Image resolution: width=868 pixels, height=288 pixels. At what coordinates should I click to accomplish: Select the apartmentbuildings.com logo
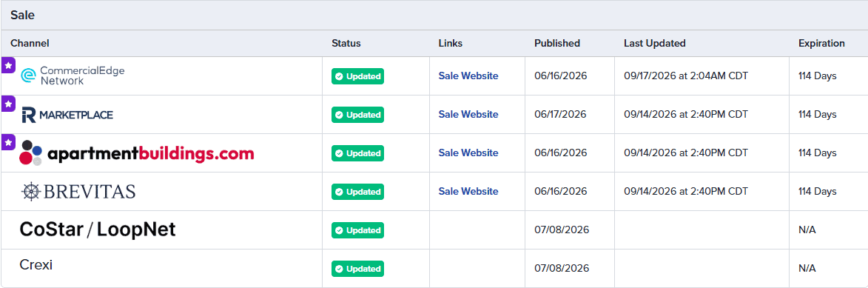coord(137,153)
